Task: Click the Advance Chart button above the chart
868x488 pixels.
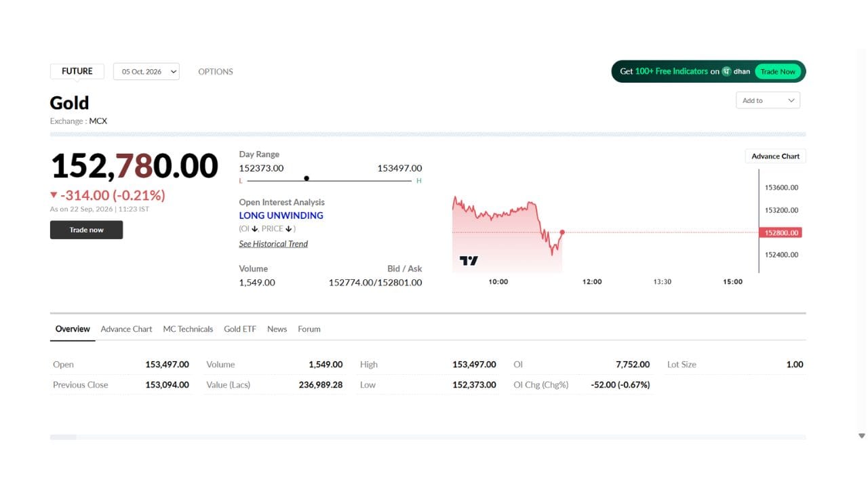Action: click(x=775, y=156)
